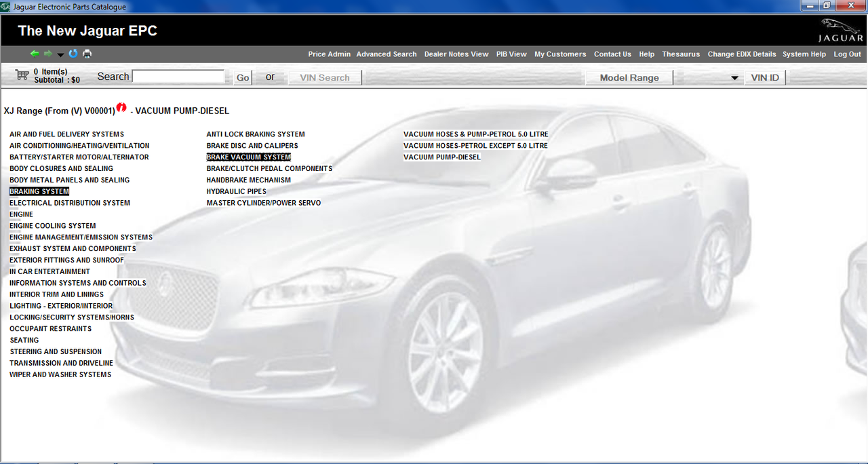
Task: Select TRANSMISSION AND DRIVELINE
Action: [61, 364]
